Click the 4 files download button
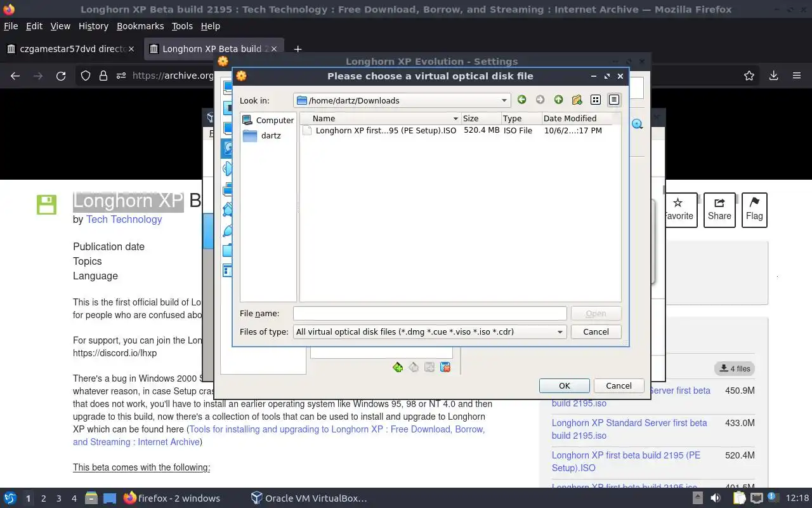The height and width of the screenshot is (508, 812). (x=735, y=368)
